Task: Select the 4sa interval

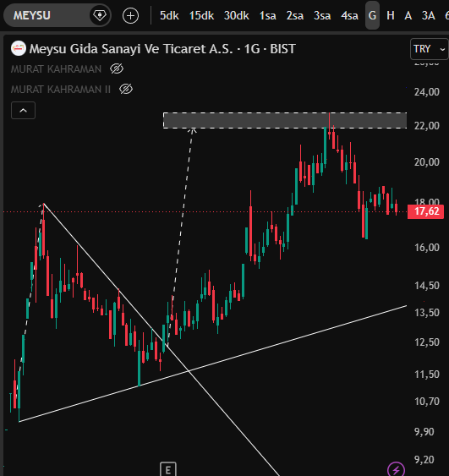Action: click(x=349, y=15)
